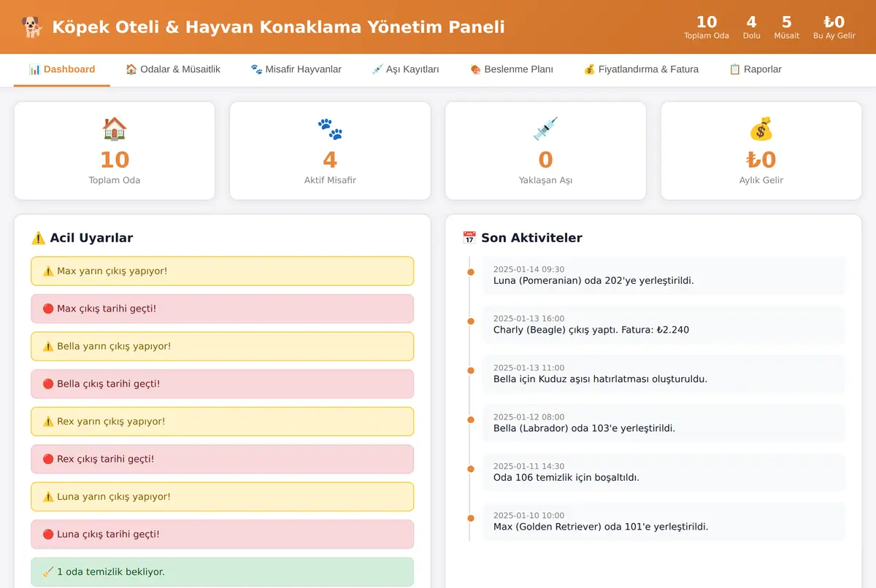Viewport: 876px width, 588px height.
Task: Click activity 'Charly (Beagle) çıkış yaptı' entry
Action: coord(664,325)
